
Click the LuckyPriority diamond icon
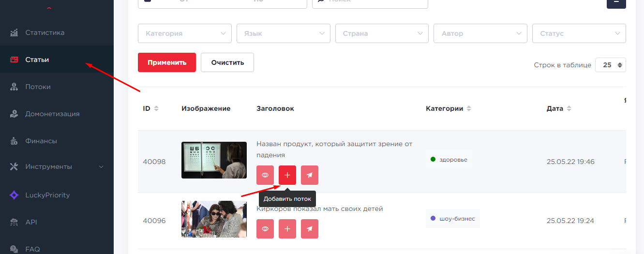14,195
